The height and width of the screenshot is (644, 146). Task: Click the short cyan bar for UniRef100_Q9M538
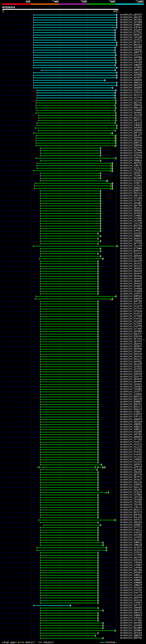tap(79, 70)
